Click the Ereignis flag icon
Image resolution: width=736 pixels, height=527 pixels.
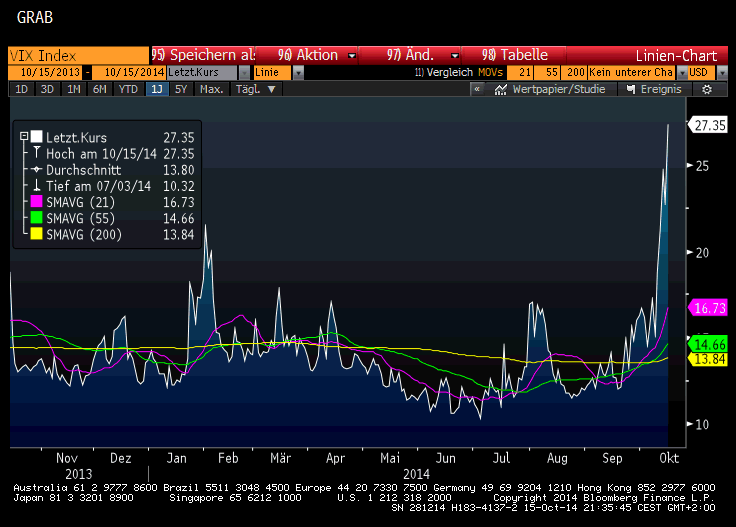click(x=631, y=89)
